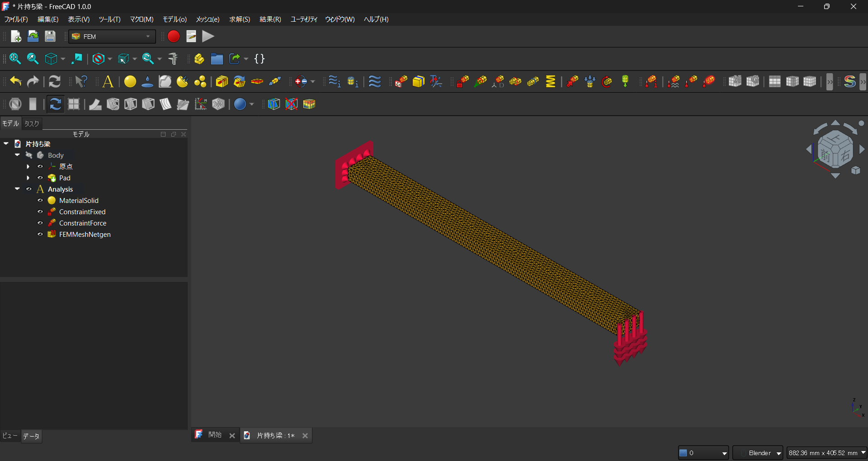Click the braces text document icon
Image resolution: width=868 pixels, height=461 pixels.
tap(259, 59)
